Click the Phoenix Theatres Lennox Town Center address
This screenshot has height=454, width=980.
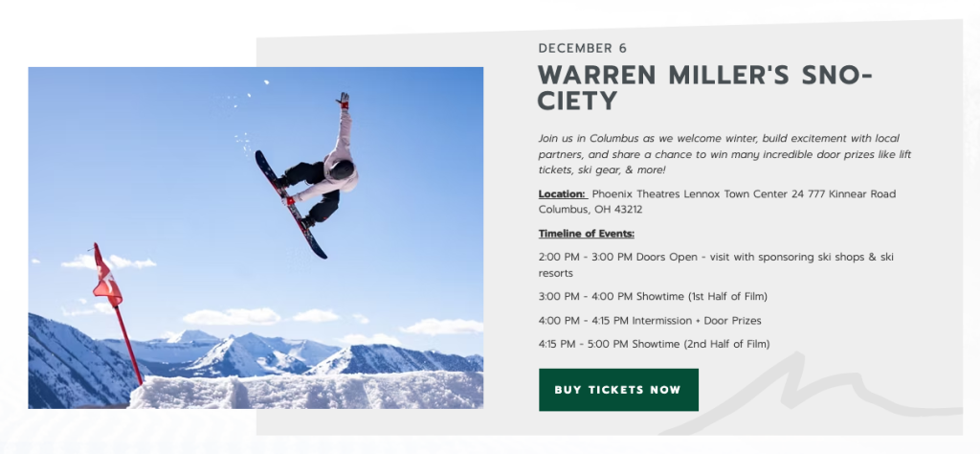click(x=744, y=194)
